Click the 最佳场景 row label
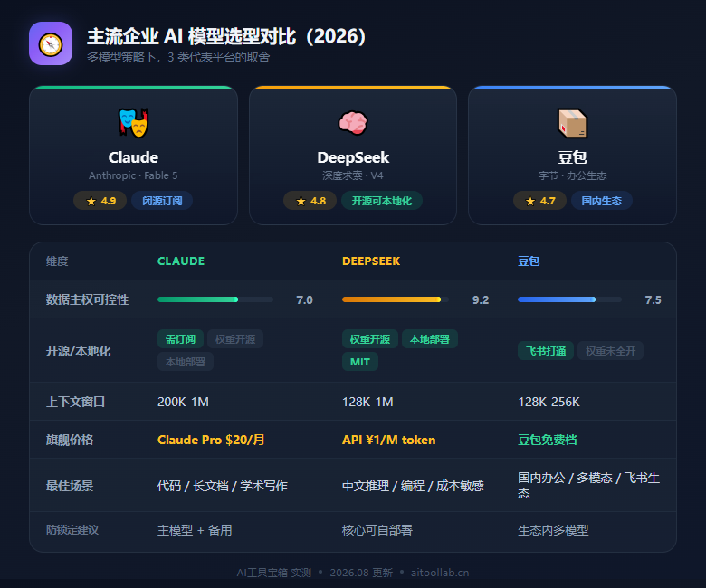 70,486
